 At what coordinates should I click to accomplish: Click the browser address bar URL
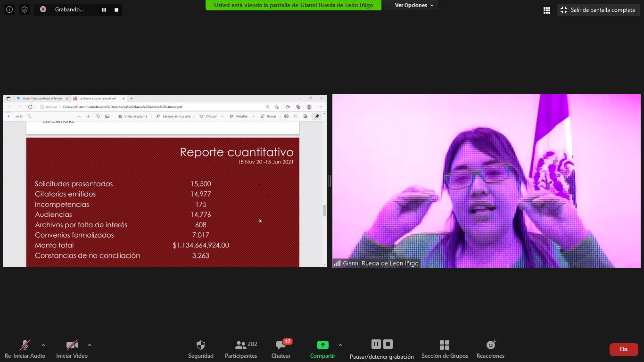point(123,107)
